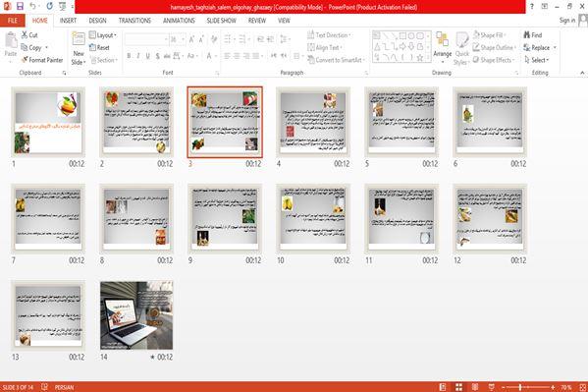Click Sign in link
Viewport: 588px width, 392px height.
pos(567,21)
